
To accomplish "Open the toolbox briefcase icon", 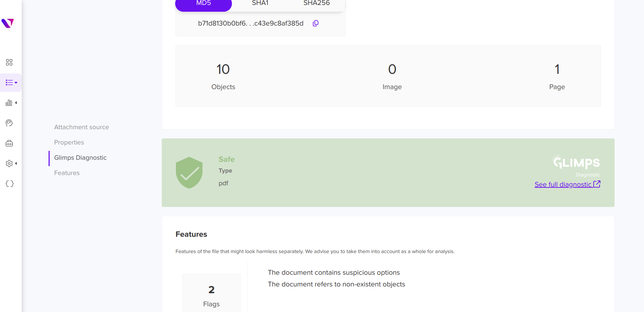I will [9, 143].
